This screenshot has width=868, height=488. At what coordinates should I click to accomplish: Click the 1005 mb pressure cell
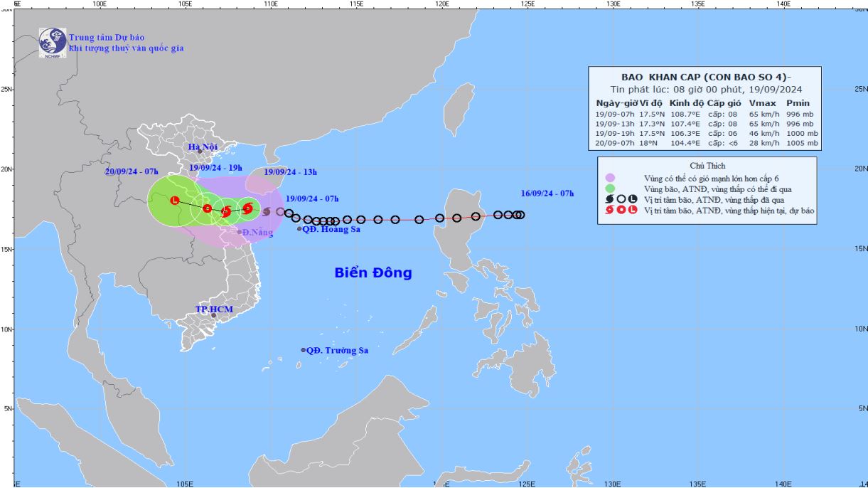802,144
